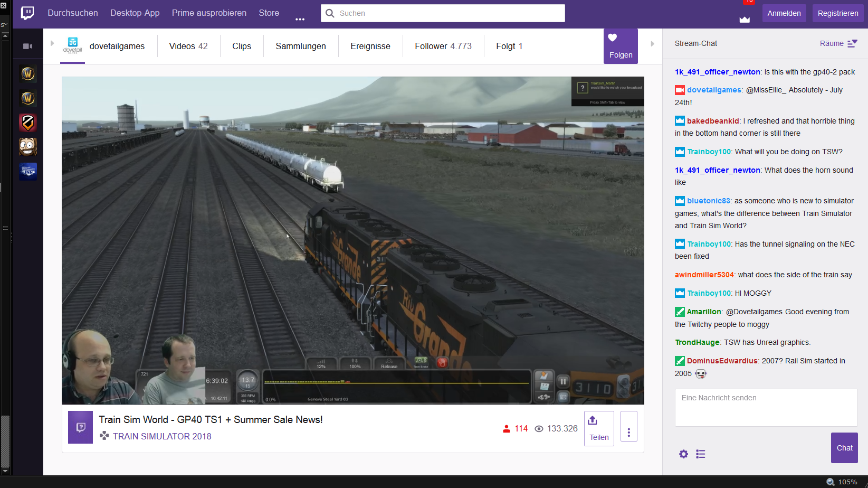The width and height of the screenshot is (868, 488).
Task: Open the Desktop-App menu item
Action: pyautogui.click(x=135, y=13)
